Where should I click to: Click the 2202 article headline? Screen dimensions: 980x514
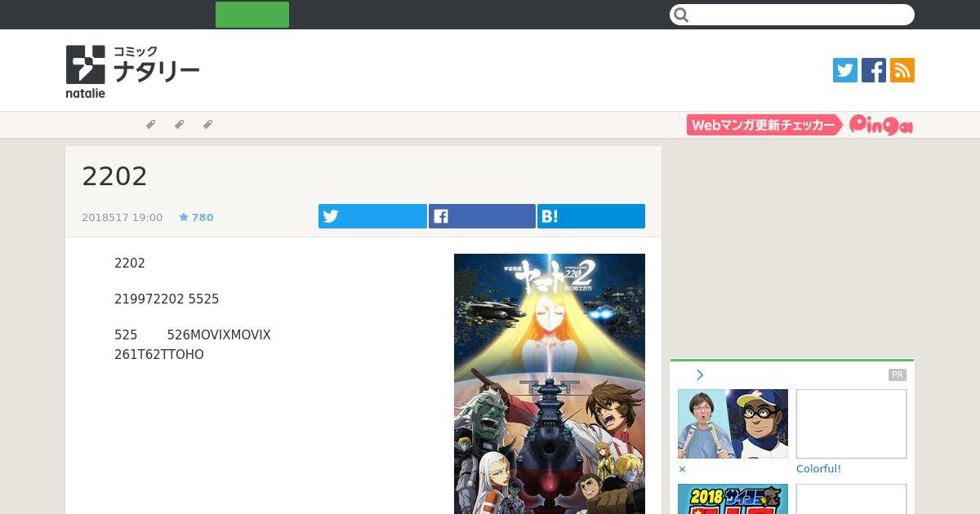114,176
